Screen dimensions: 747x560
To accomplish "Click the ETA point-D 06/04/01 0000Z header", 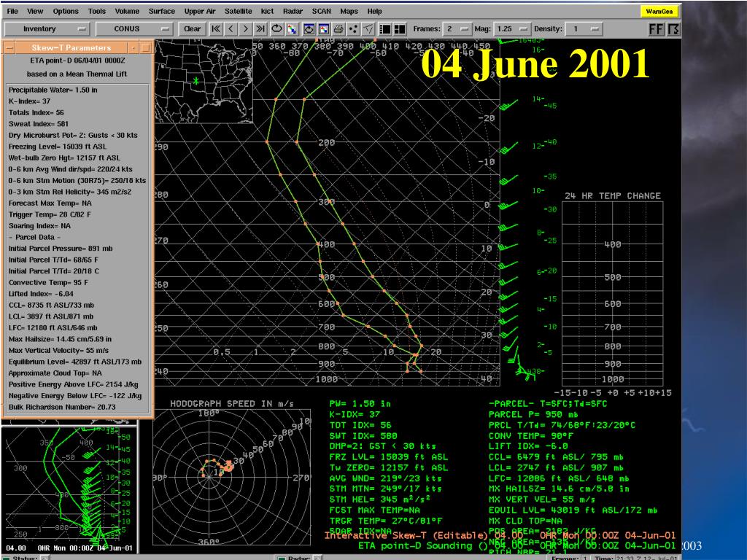I will [x=77, y=61].
